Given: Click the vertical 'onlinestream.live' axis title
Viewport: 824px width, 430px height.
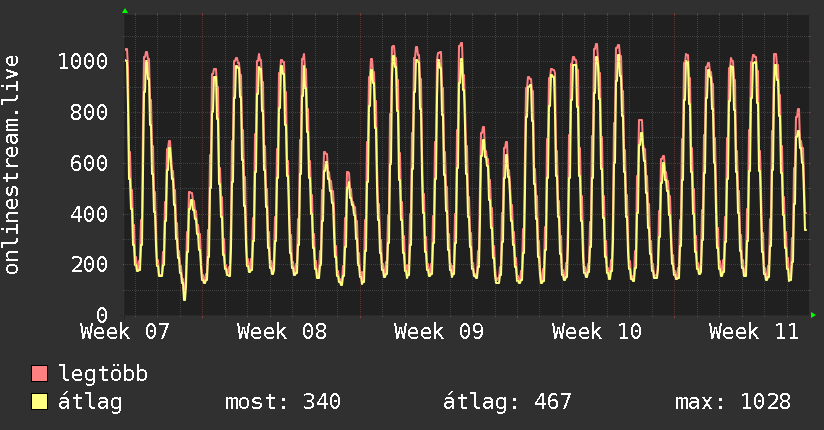Looking at the screenshot, I should [x=11, y=165].
